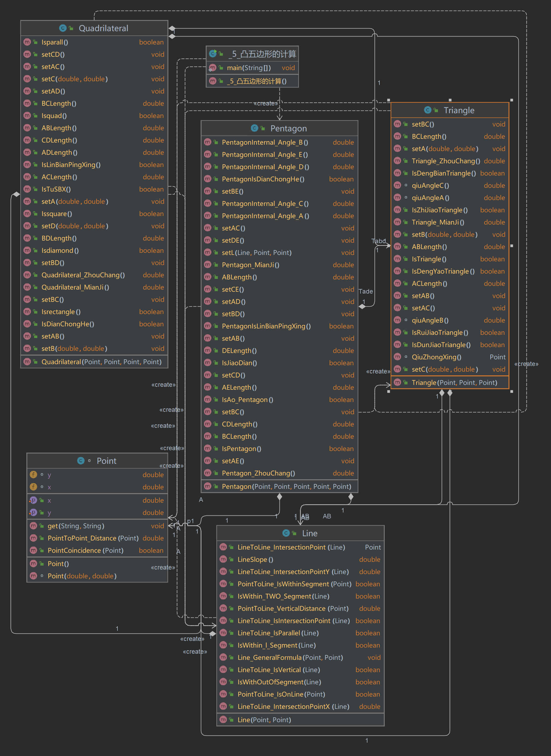Click the Pentagon class icon in header
The height and width of the screenshot is (756, 551).
(254, 128)
